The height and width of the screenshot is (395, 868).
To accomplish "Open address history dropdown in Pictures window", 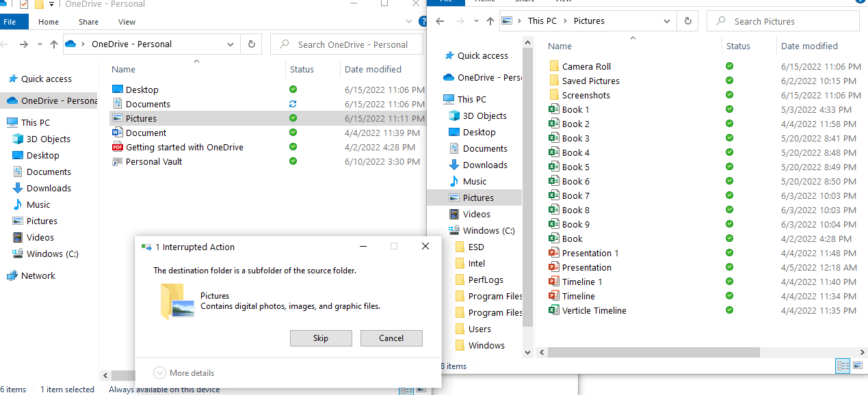I will pyautogui.click(x=667, y=21).
